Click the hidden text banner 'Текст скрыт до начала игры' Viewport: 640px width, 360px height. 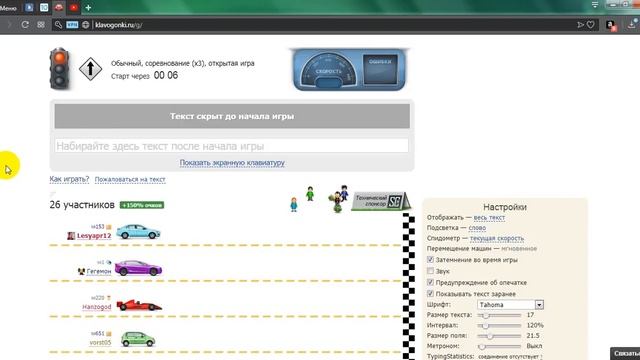pyautogui.click(x=232, y=116)
